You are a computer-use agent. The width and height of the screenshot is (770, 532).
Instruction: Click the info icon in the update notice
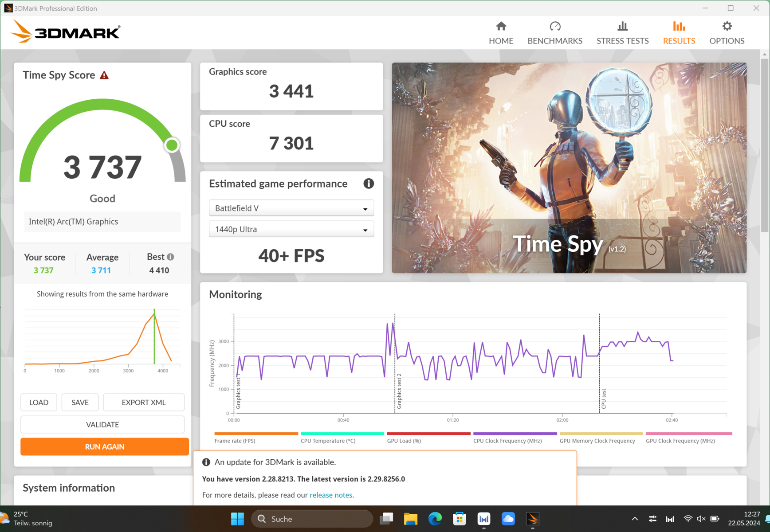pos(206,462)
